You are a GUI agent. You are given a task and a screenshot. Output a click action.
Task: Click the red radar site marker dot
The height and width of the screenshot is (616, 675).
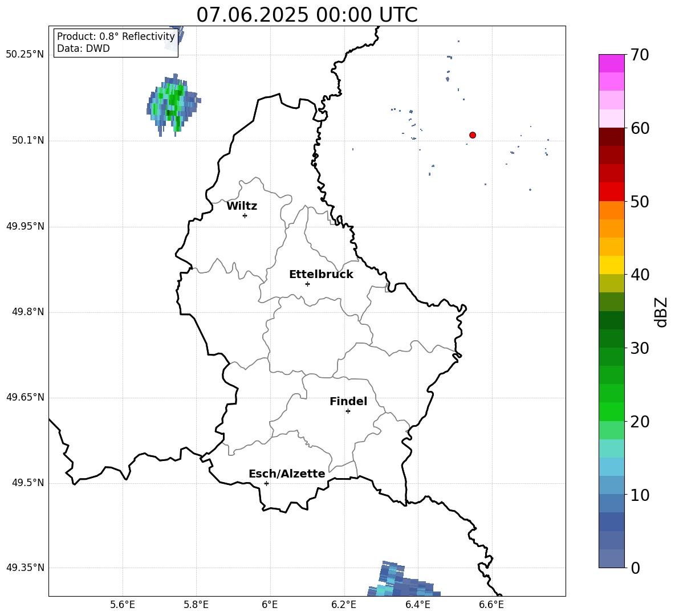pyautogui.click(x=472, y=135)
